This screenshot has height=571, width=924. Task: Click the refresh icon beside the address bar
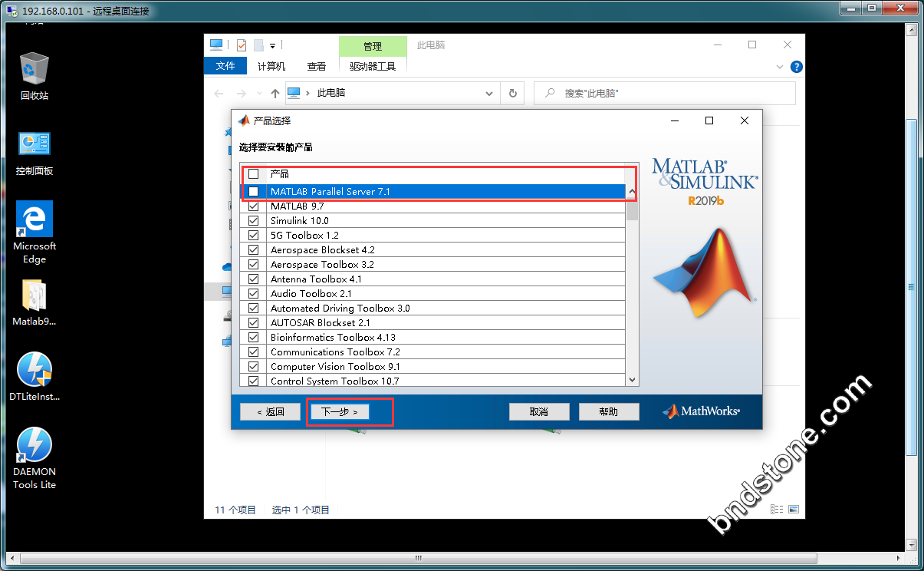click(513, 93)
